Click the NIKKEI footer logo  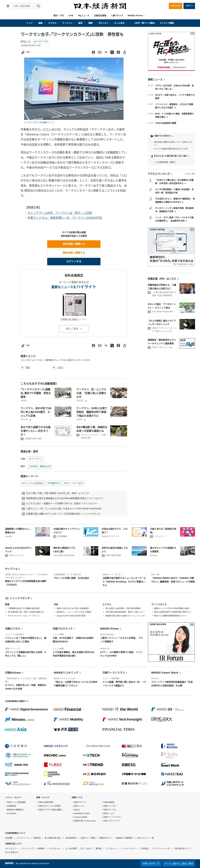(x=9, y=863)
